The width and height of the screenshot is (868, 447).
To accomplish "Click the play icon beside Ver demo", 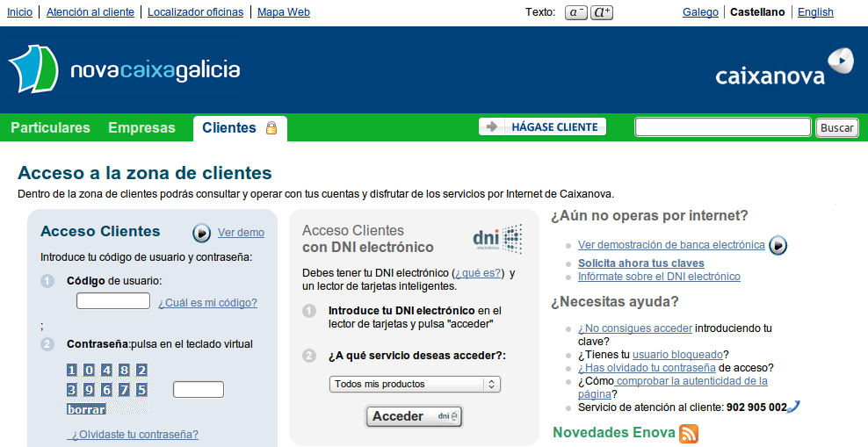I will point(202,233).
